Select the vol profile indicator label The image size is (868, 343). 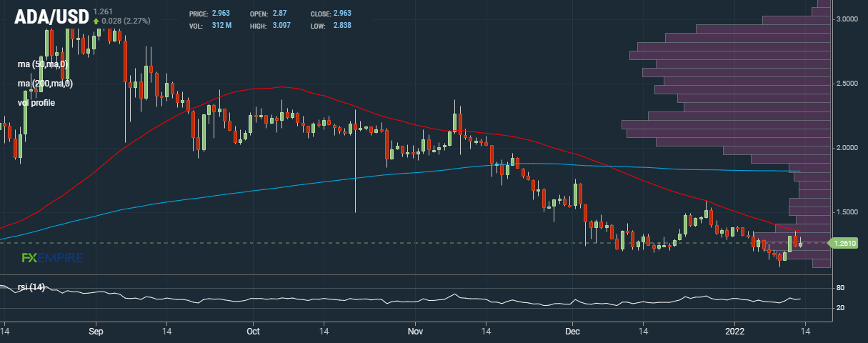click(37, 103)
